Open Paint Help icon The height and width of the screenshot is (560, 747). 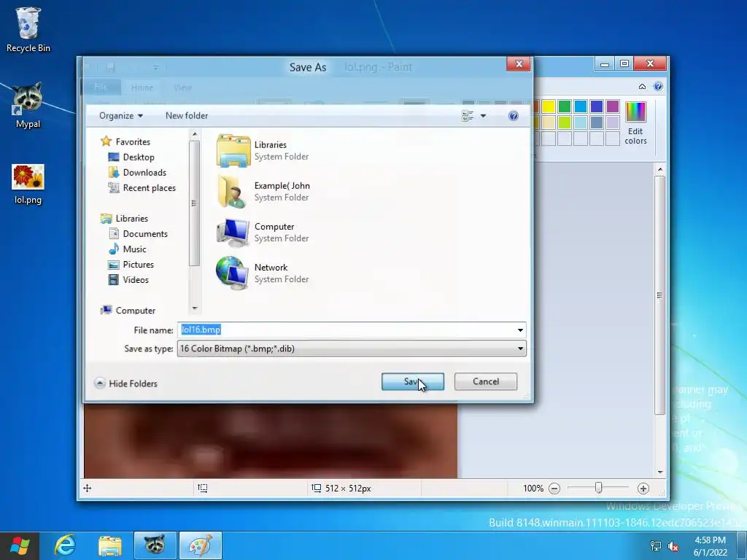658,86
